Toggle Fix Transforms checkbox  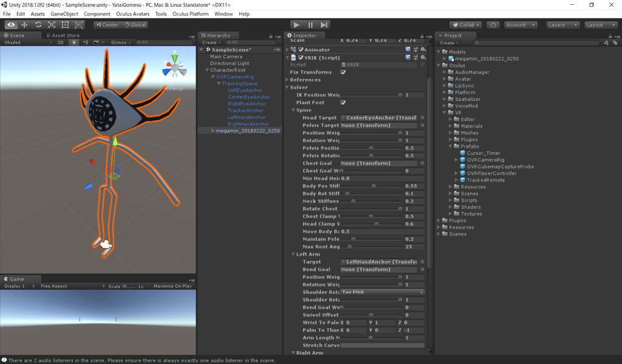click(x=343, y=72)
